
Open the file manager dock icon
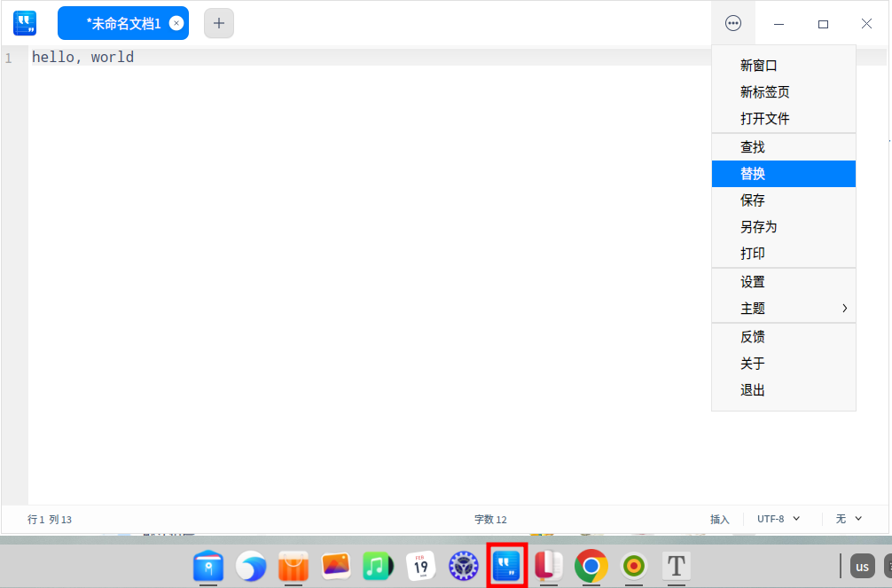208,567
